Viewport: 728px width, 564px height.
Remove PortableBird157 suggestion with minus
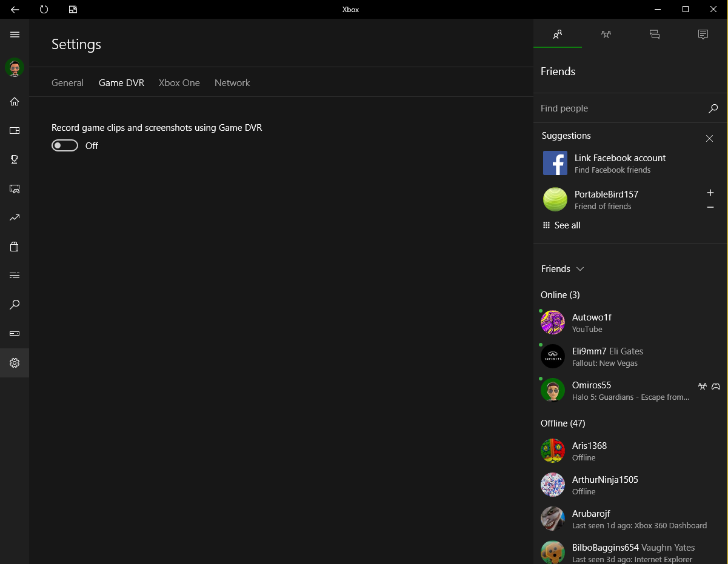pos(710,207)
